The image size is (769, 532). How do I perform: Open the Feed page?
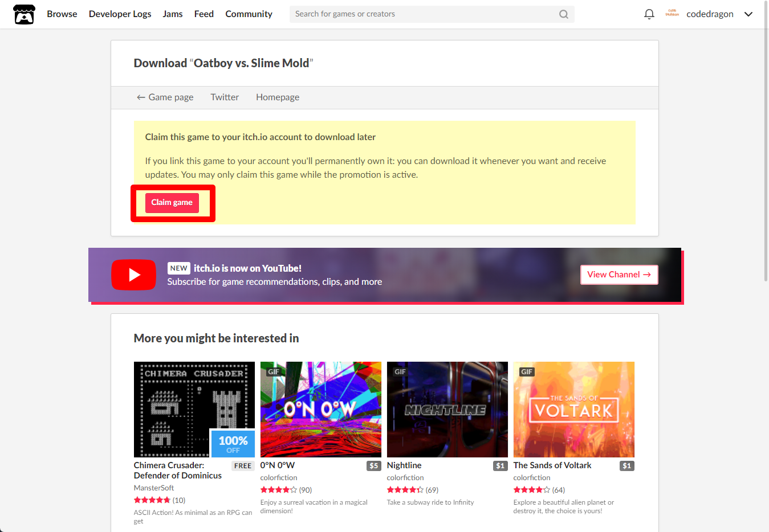tap(204, 14)
